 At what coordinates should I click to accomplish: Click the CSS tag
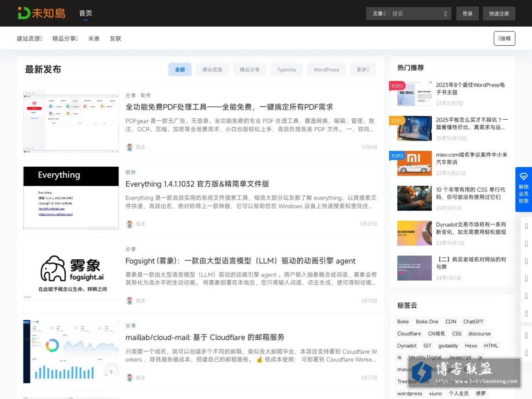[x=457, y=334]
